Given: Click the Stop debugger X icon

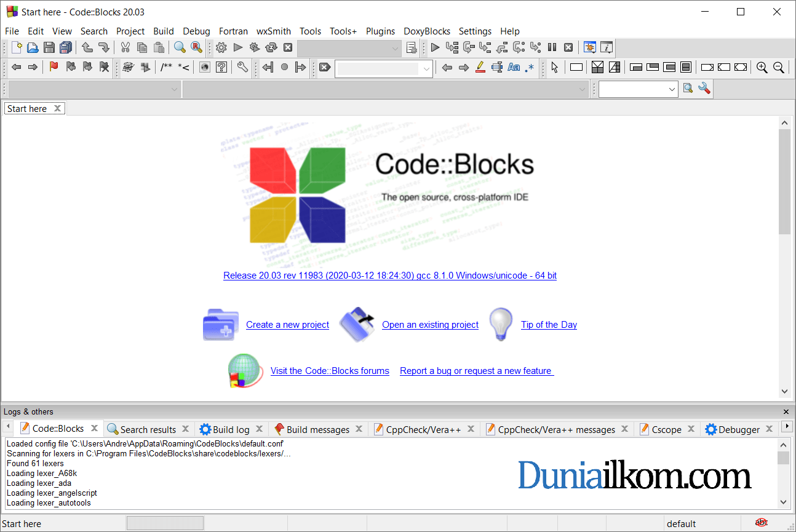Looking at the screenshot, I should [x=568, y=47].
